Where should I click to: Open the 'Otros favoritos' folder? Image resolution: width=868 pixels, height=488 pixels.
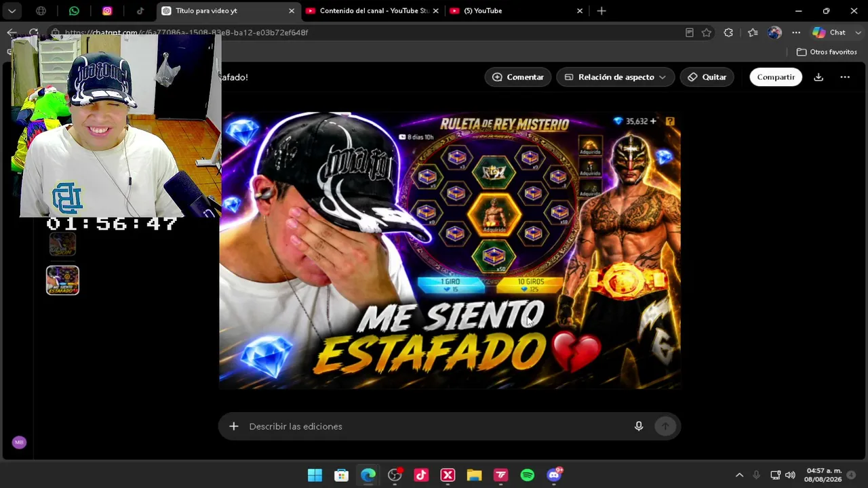coord(827,52)
